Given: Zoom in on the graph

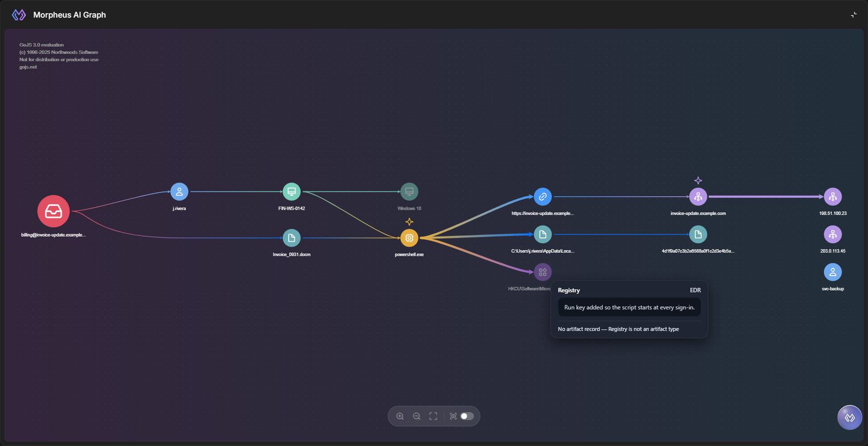Looking at the screenshot, I should [x=400, y=416].
